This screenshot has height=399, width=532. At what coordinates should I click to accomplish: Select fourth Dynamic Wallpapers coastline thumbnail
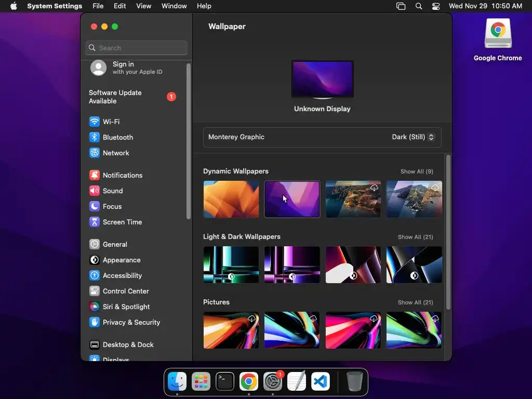click(x=414, y=199)
